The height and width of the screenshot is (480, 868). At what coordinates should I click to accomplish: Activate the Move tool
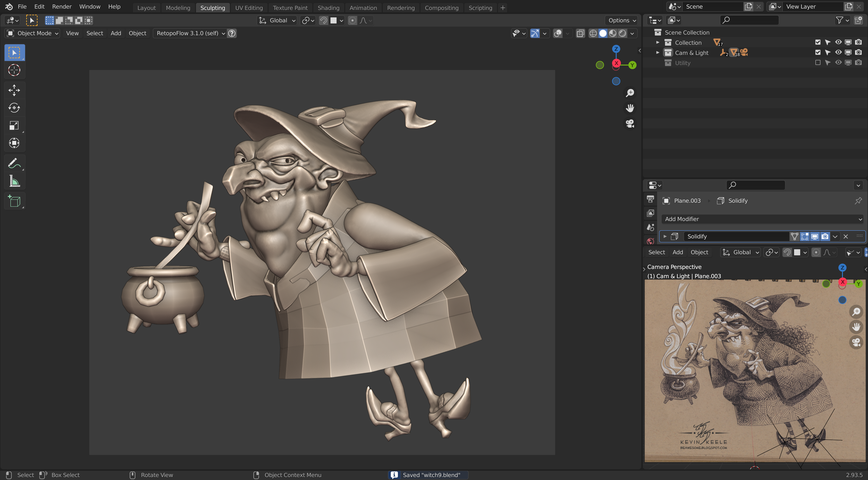point(14,90)
